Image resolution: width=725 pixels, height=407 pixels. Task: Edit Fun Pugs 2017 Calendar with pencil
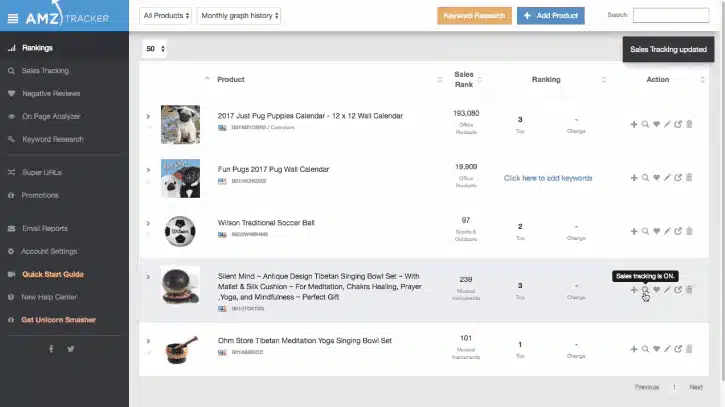pos(667,178)
